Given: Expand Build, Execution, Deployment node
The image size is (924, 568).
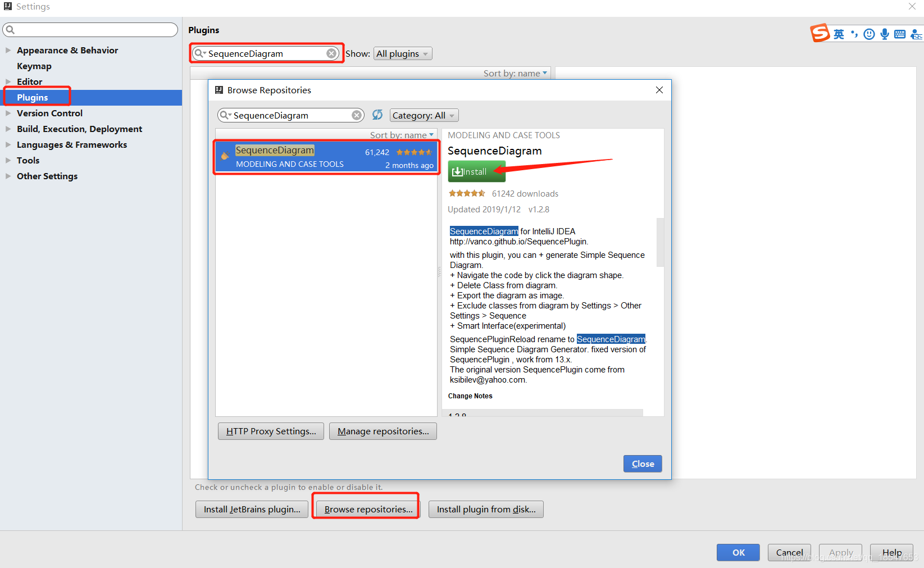Looking at the screenshot, I should pos(8,129).
